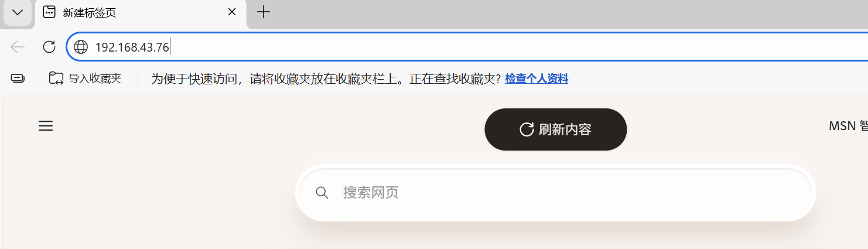Focus the 搜索网页 search field
Screen dimensions: 868x249
[556, 193]
